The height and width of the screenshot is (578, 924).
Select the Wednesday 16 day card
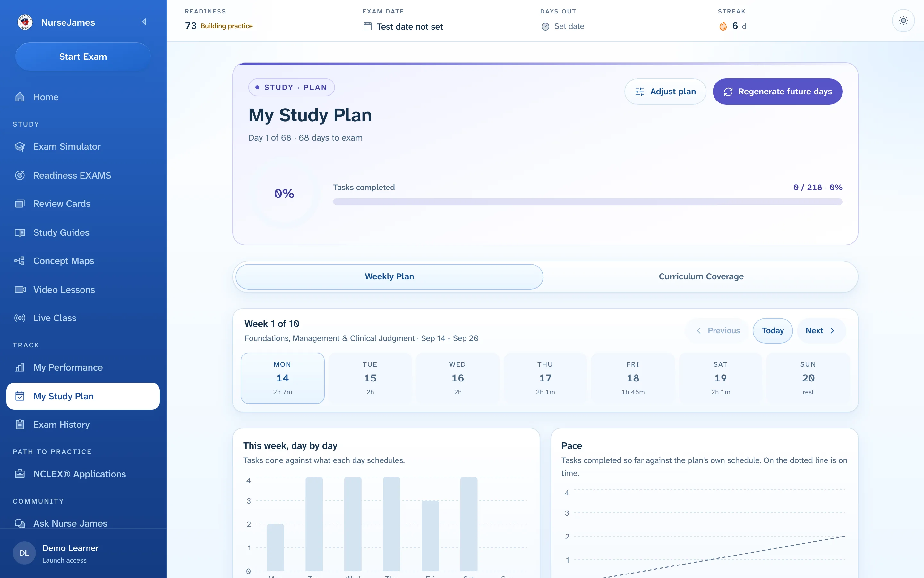[x=458, y=378]
